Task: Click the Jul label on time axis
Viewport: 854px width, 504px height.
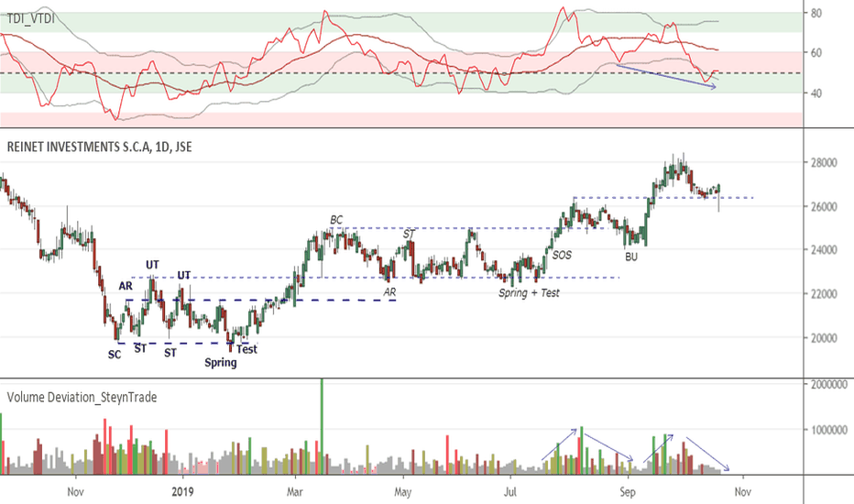Action: [510, 492]
